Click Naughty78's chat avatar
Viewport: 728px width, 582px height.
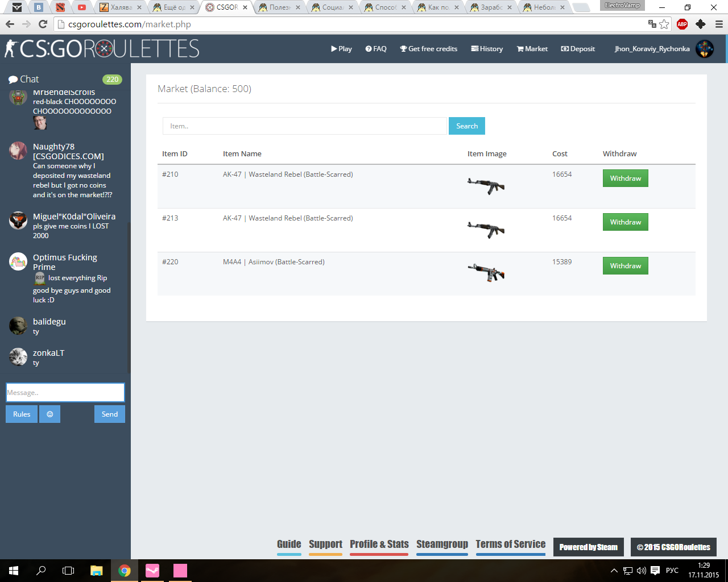click(18, 151)
